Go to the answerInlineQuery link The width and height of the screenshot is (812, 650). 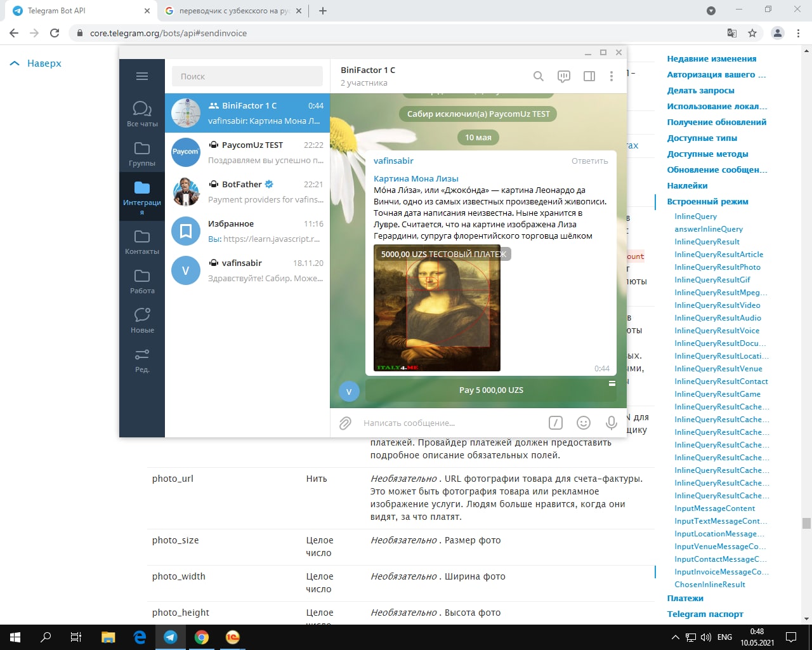[x=709, y=229]
